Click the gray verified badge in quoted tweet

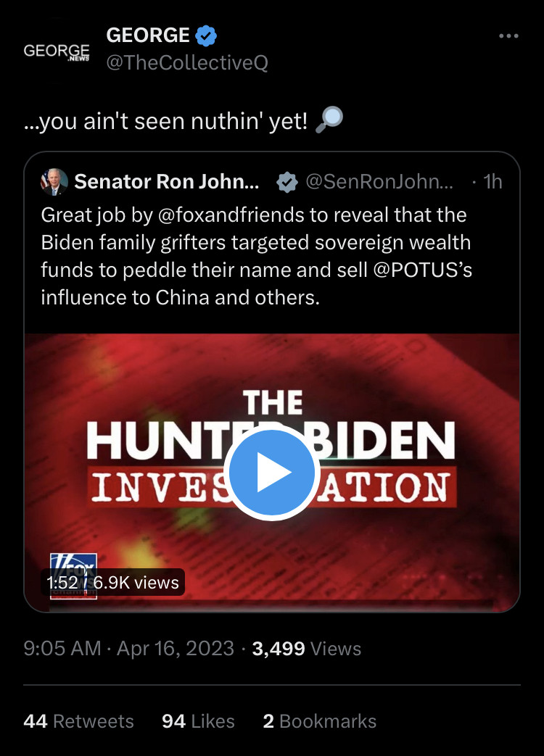287,183
